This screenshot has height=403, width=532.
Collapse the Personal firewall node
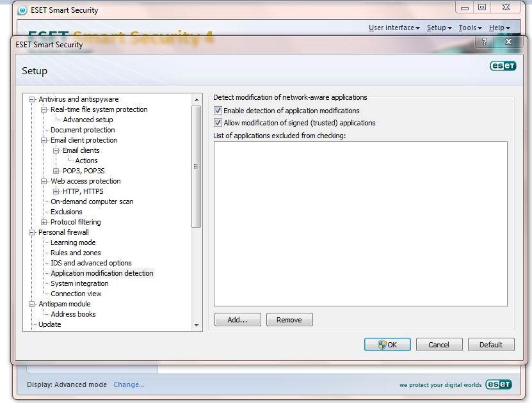pyautogui.click(x=31, y=232)
